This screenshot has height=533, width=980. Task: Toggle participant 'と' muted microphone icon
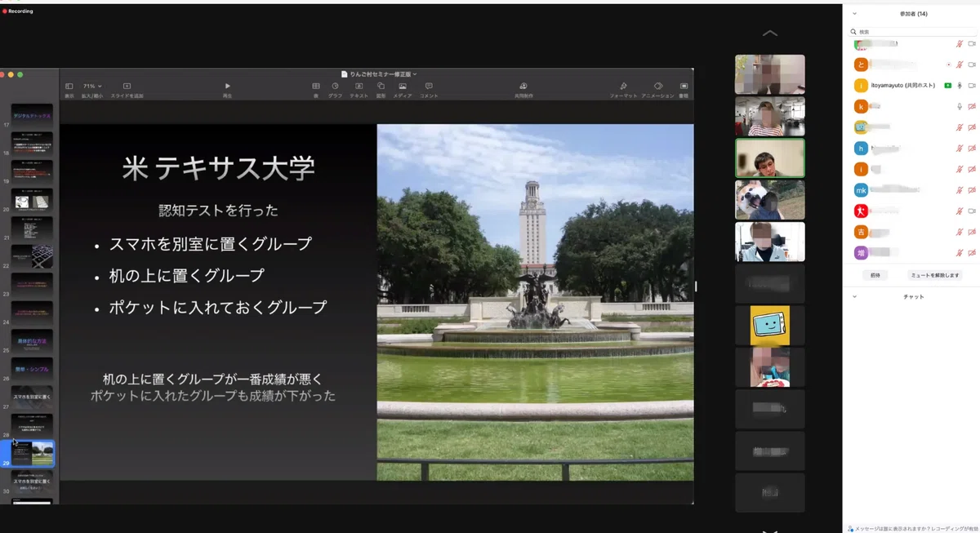[x=960, y=64]
